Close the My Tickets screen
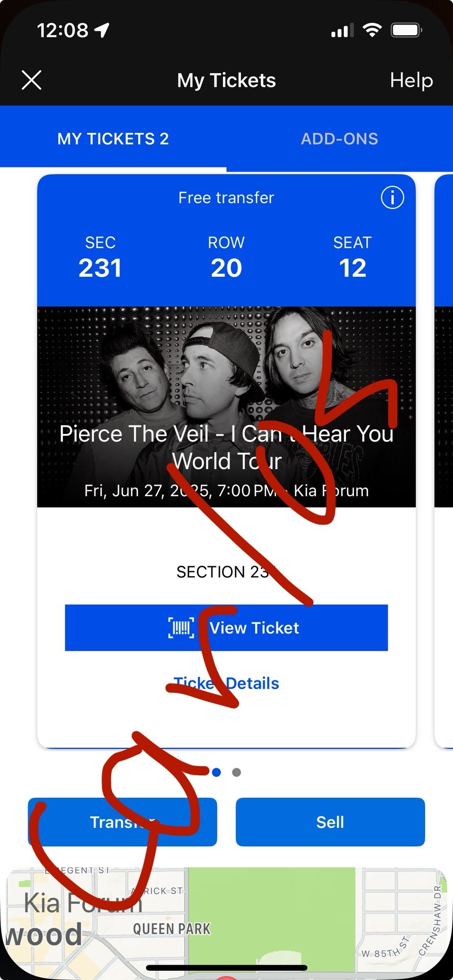Viewport: 453px width, 980px height. click(32, 81)
